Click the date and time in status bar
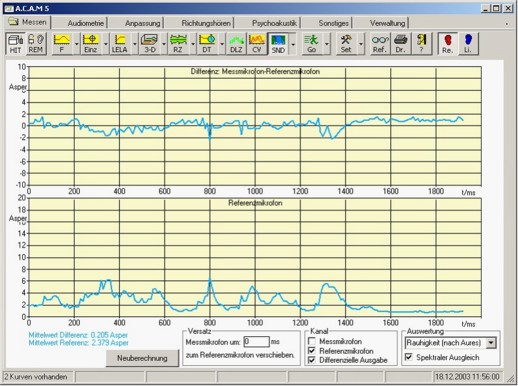The width and height of the screenshot is (518, 386). 467,377
